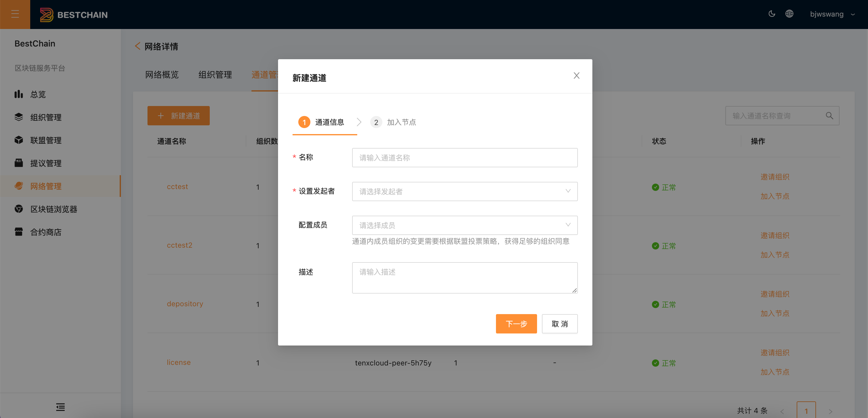Click the 总览 bar chart icon
The image size is (868, 418).
coord(19,94)
